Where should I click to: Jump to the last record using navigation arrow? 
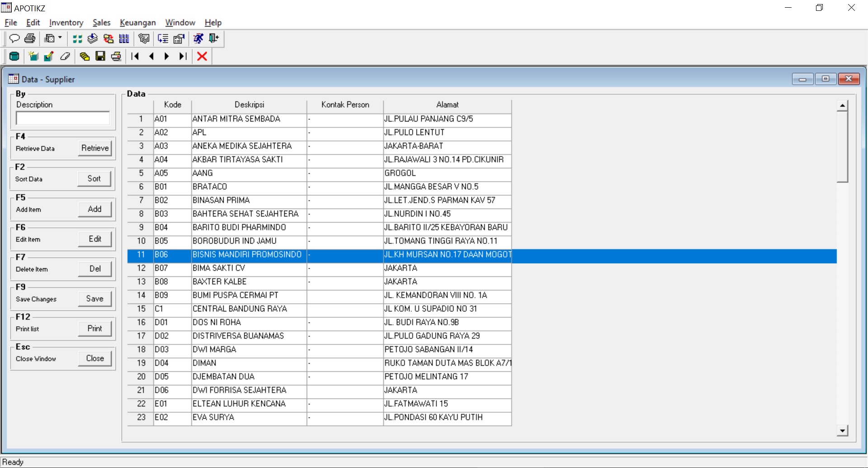(182, 56)
